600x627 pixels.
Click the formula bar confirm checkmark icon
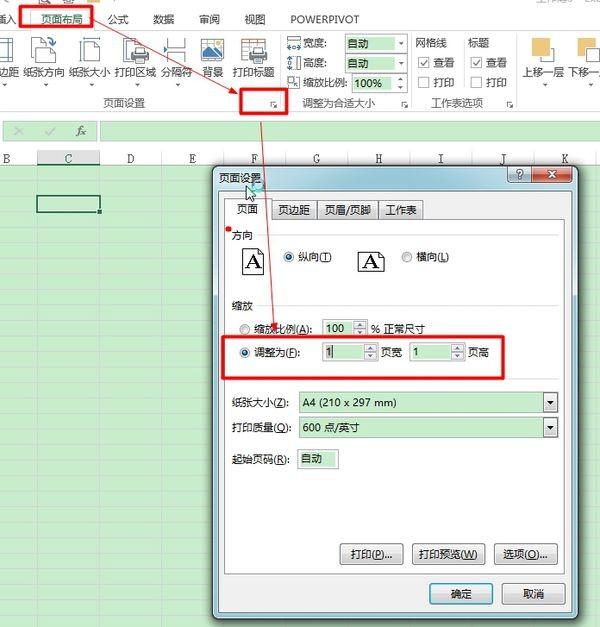pos(50,131)
